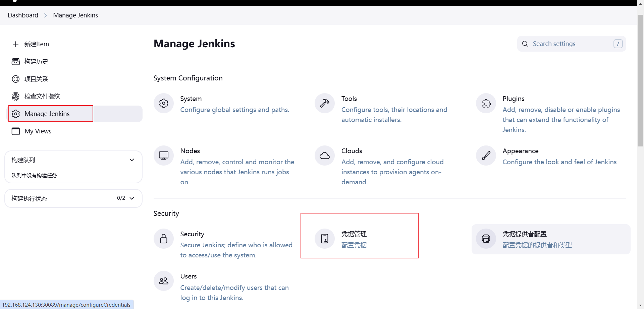The height and width of the screenshot is (309, 644).
Task: Open System settings via its gear icon
Action: [x=164, y=103]
